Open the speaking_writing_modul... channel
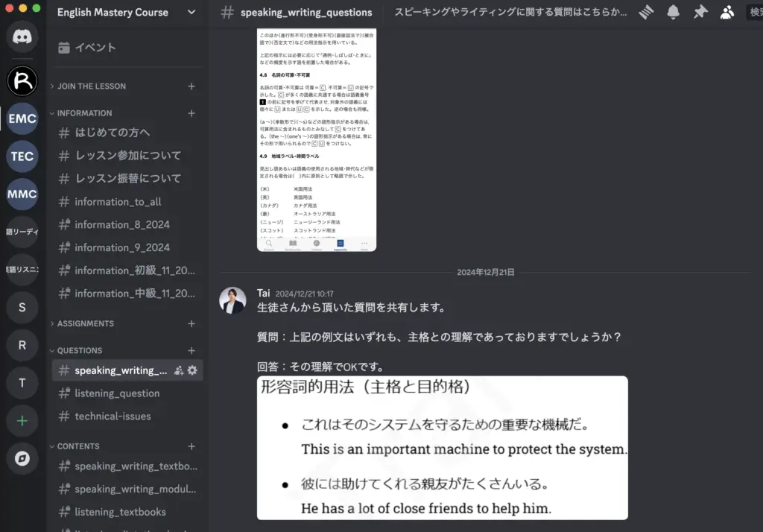 click(x=127, y=490)
